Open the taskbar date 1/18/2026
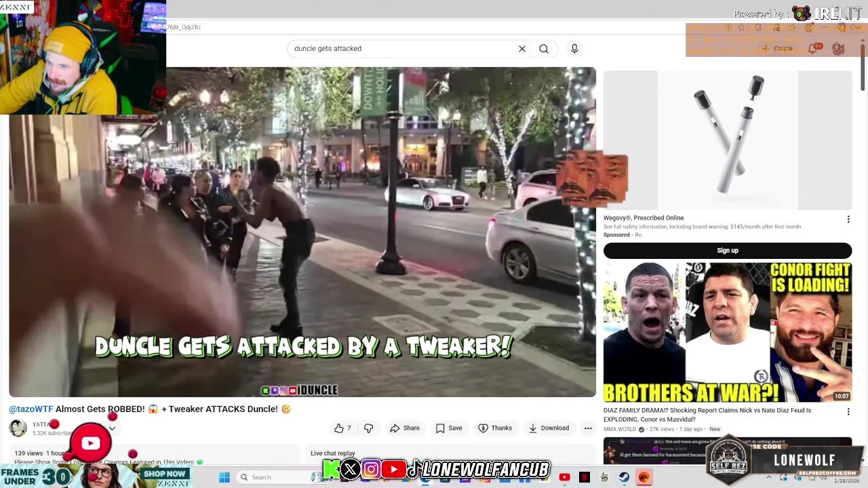The image size is (868, 488). 846,481
